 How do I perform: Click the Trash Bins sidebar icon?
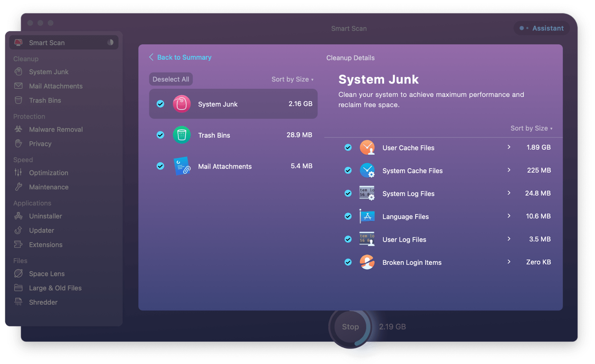click(x=18, y=100)
